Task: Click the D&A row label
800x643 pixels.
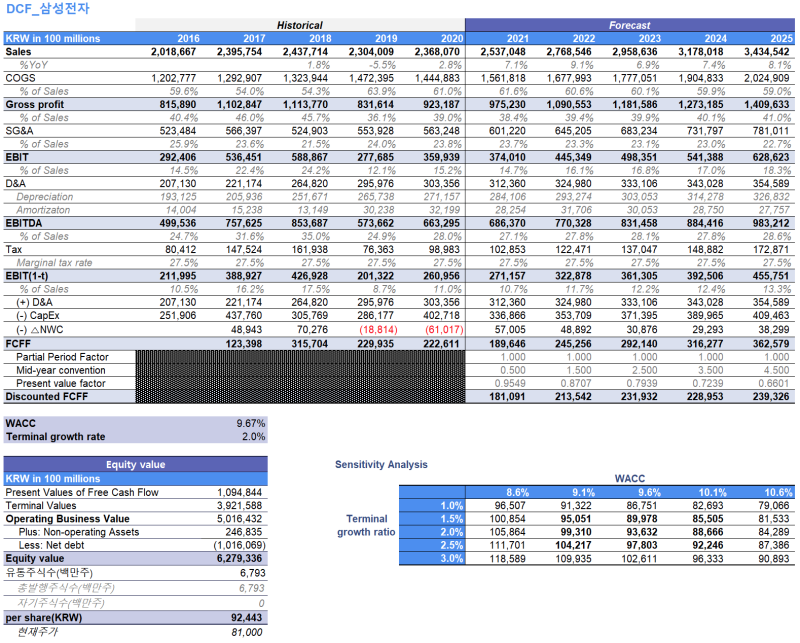Action: 15,184
